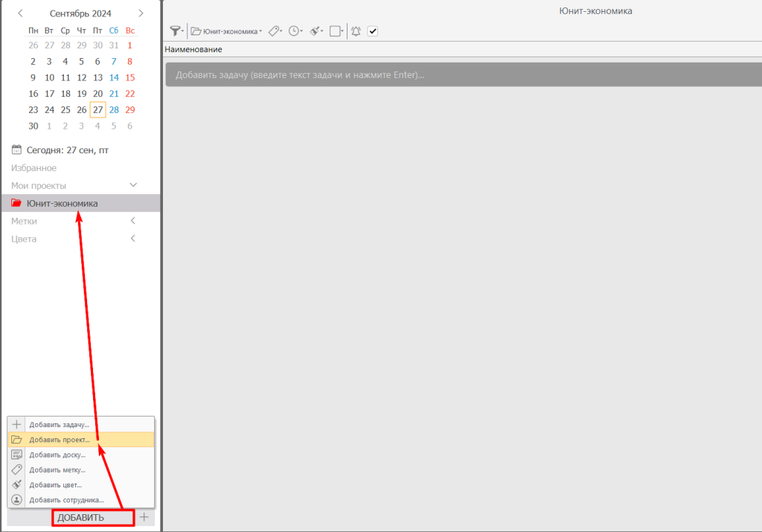
Task: Go to next month in calendar
Action: [141, 13]
